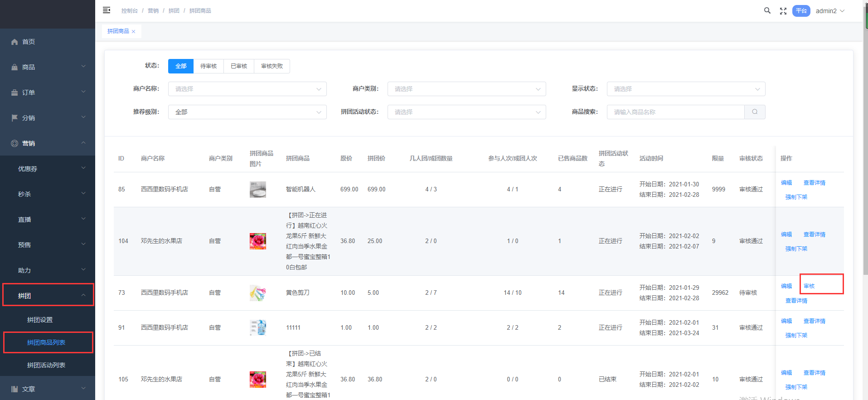Select the 审核失败 status filter

(x=272, y=66)
